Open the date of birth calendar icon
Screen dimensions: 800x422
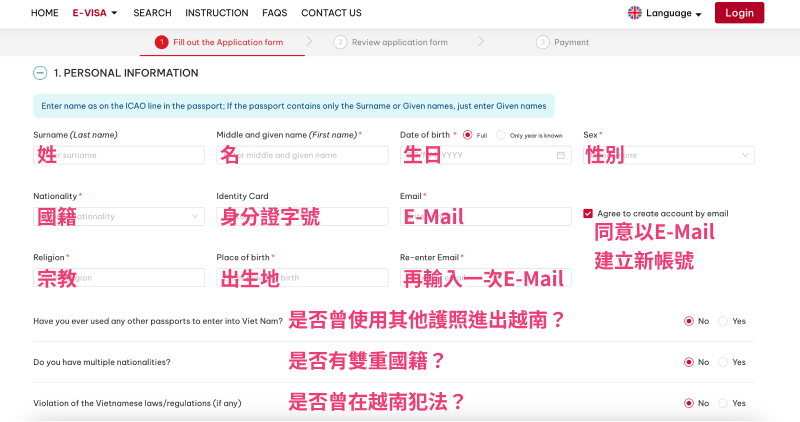point(561,155)
